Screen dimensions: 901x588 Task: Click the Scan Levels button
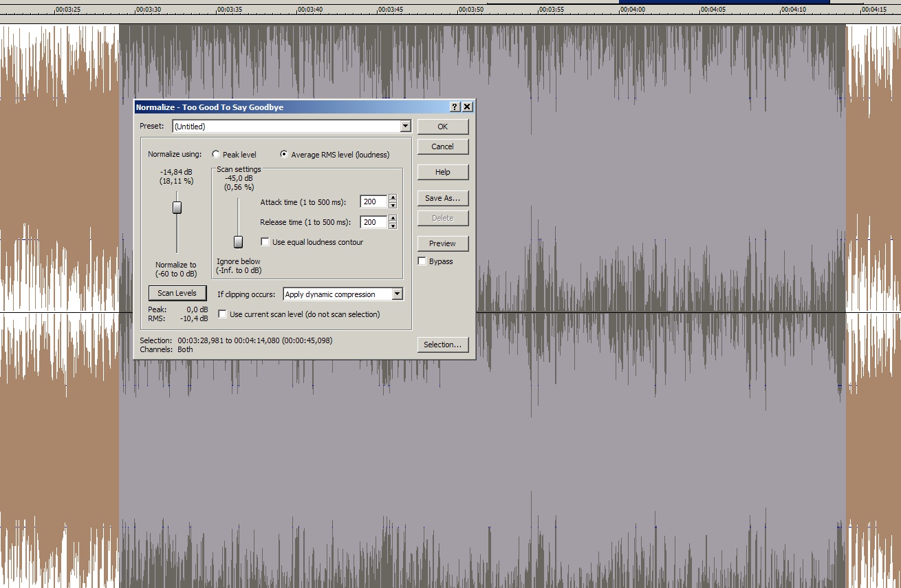click(177, 293)
